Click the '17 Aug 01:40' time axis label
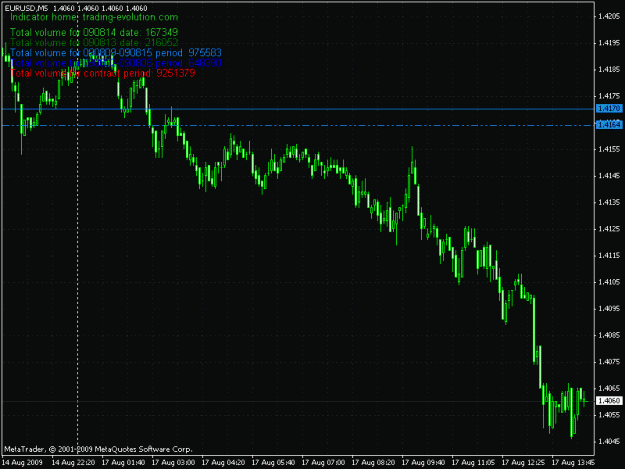The height and width of the screenshot is (469, 625). (x=123, y=463)
